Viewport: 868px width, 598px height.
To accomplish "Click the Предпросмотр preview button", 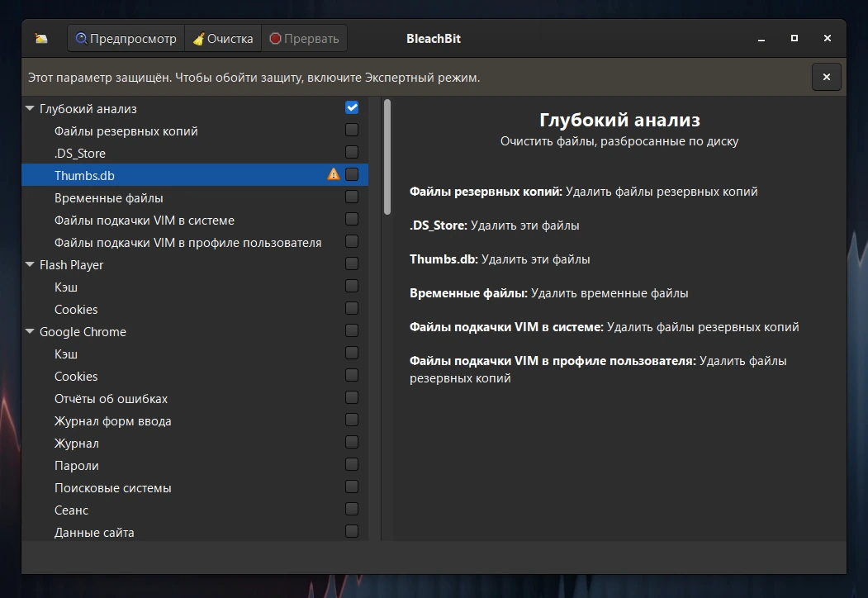I will pyautogui.click(x=126, y=39).
